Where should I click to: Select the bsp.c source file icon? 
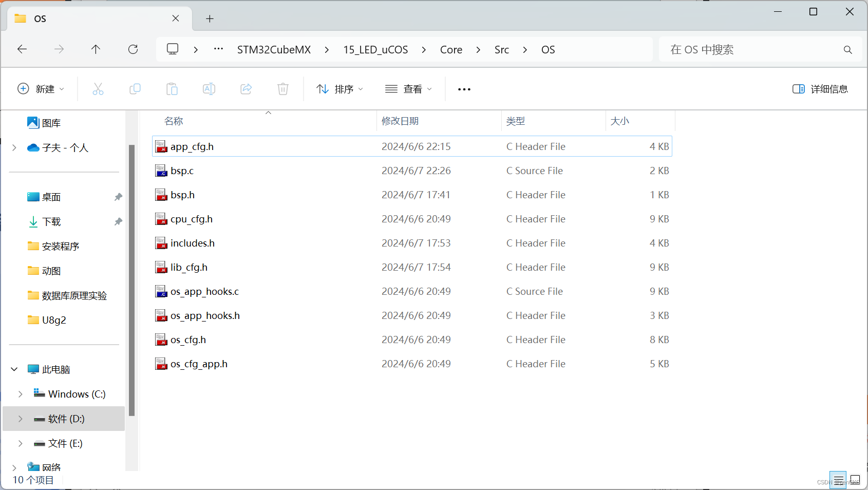[161, 171]
